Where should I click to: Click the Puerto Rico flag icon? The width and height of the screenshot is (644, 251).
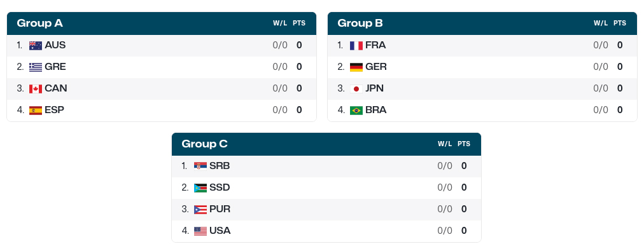(200, 210)
